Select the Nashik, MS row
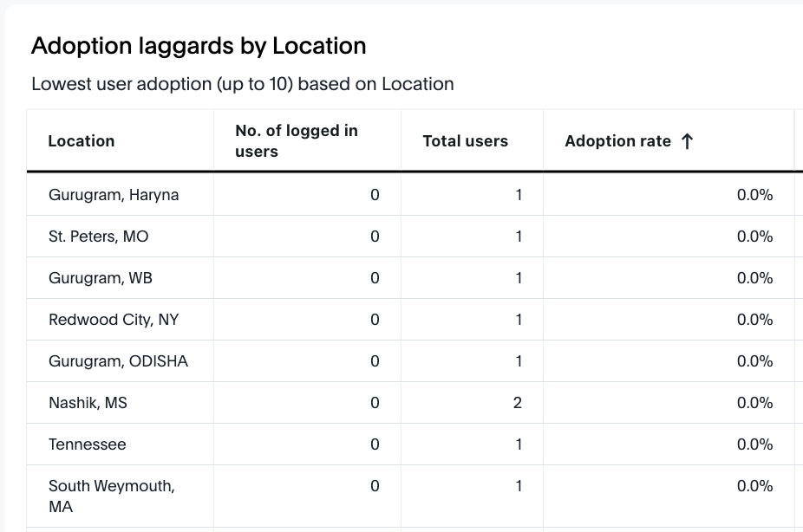Viewport: 803px width, 532px height. click(88, 403)
